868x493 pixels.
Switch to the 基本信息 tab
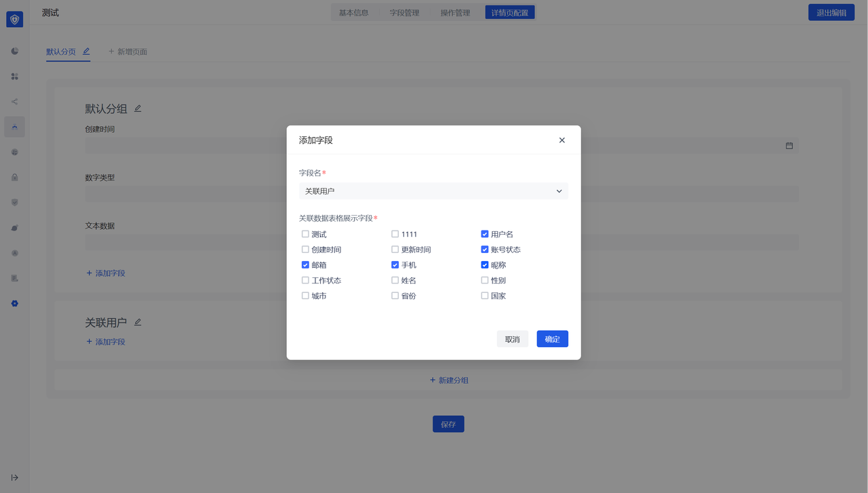coord(353,12)
